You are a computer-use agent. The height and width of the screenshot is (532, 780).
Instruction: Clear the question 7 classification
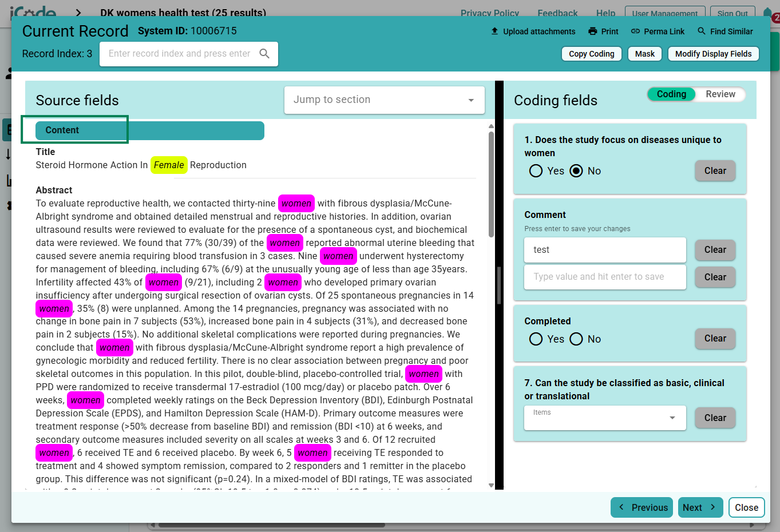click(x=715, y=418)
